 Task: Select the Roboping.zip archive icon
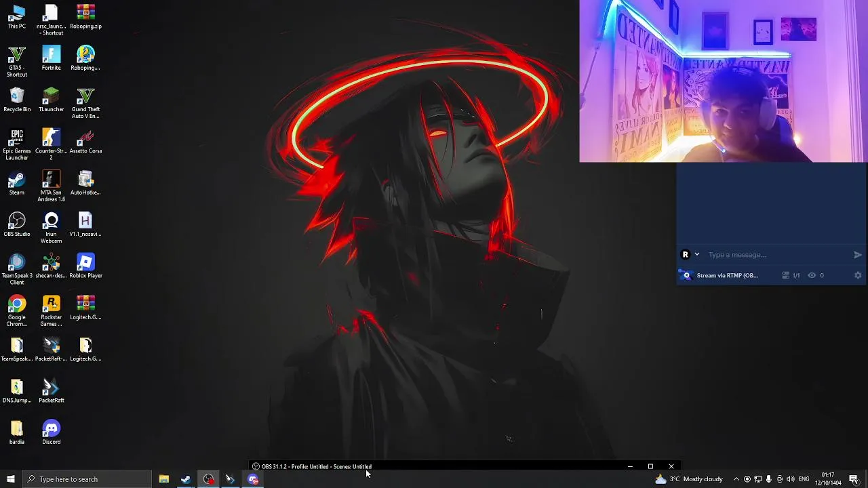[x=85, y=18]
